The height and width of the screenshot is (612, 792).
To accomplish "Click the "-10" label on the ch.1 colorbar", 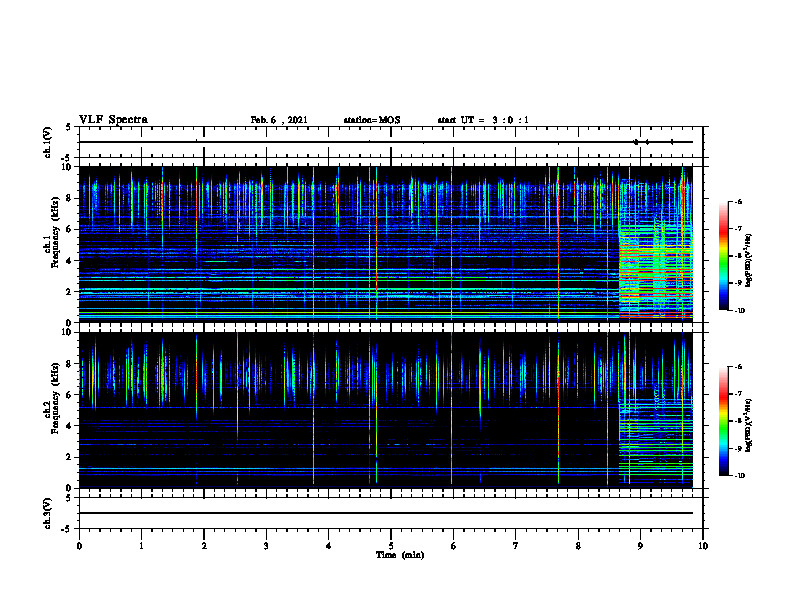I will tap(739, 311).
